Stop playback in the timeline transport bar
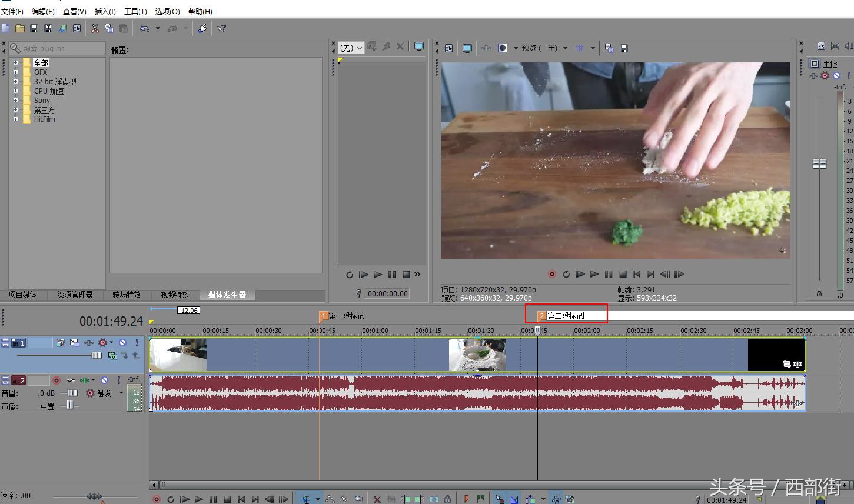Screen dimensions: 854x504 coord(227,499)
